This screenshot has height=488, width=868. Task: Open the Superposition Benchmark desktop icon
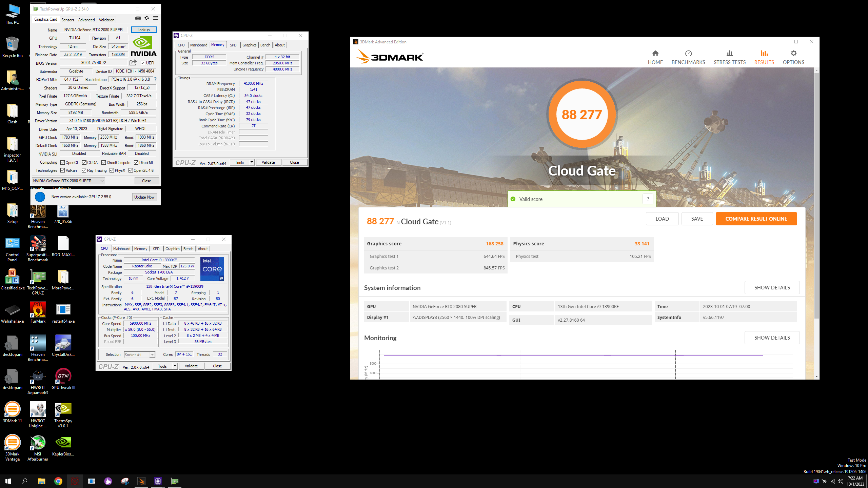38,248
